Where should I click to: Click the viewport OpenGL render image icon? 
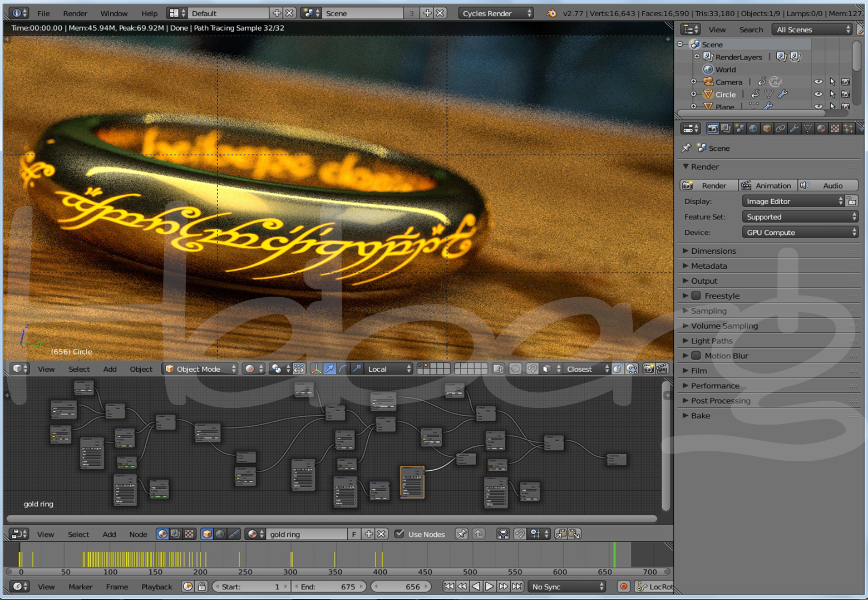point(648,369)
